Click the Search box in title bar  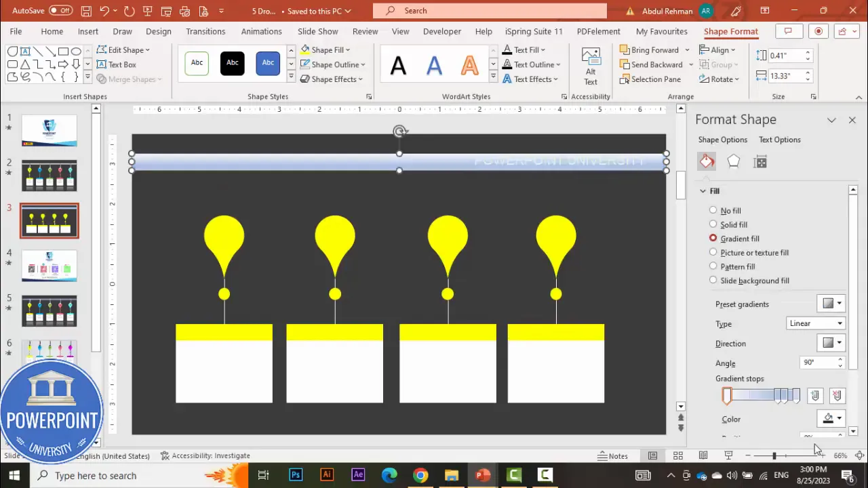[490, 11]
